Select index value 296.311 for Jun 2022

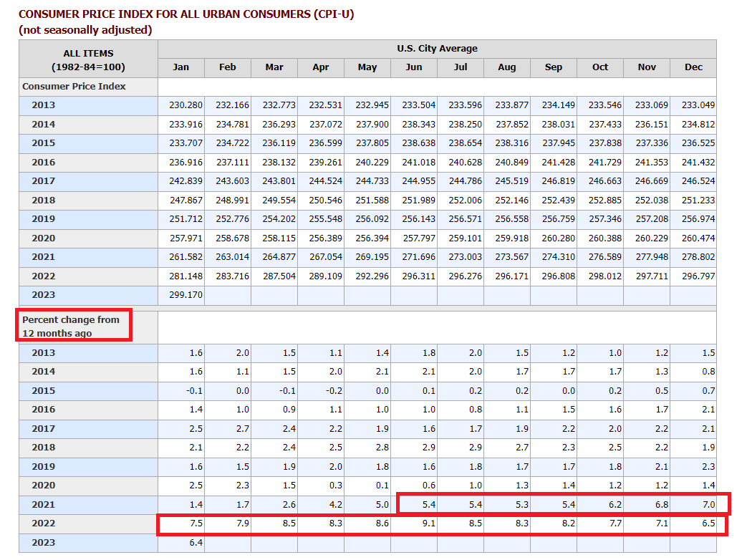418,276
